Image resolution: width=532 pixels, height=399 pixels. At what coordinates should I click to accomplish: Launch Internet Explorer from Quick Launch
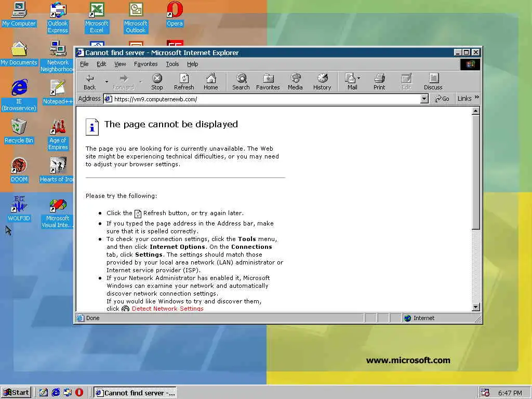[x=56, y=393]
